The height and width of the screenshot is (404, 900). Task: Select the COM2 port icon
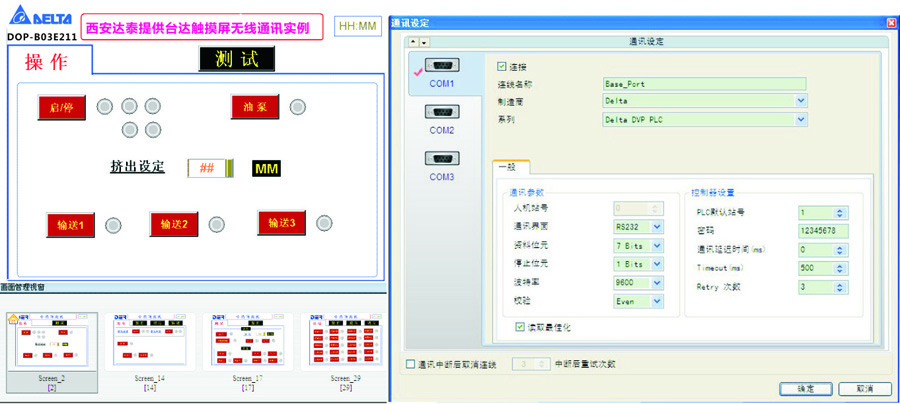[441, 112]
